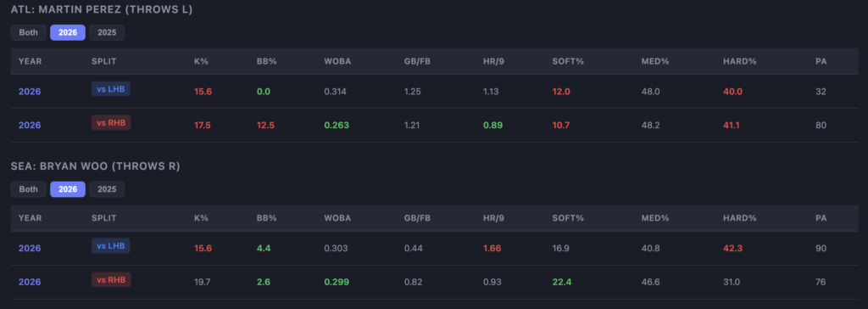Click MED% column header in Perez table
The width and height of the screenshot is (868, 309).
pyautogui.click(x=655, y=61)
